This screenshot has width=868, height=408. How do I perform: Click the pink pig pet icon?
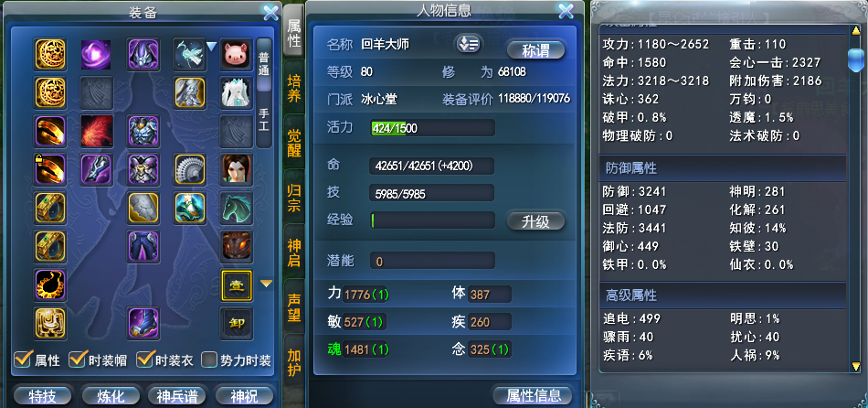pos(237,54)
